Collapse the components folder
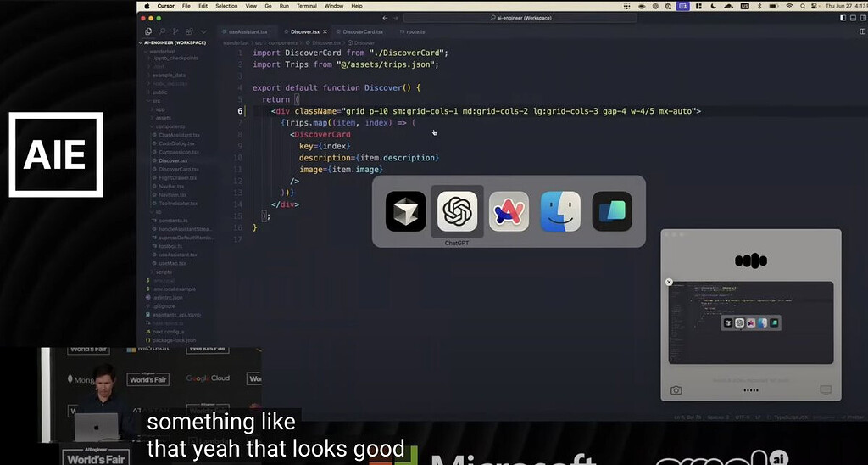Image resolution: width=868 pixels, height=465 pixels. [x=170, y=126]
